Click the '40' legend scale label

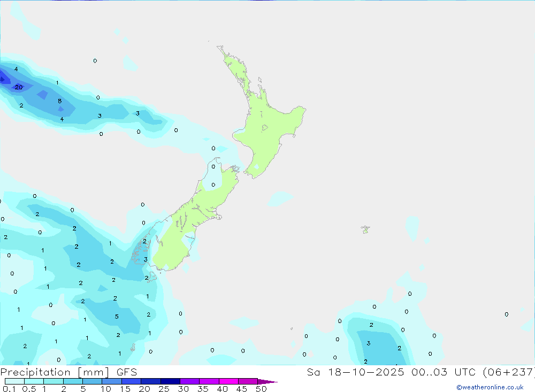pyautogui.click(x=222, y=389)
